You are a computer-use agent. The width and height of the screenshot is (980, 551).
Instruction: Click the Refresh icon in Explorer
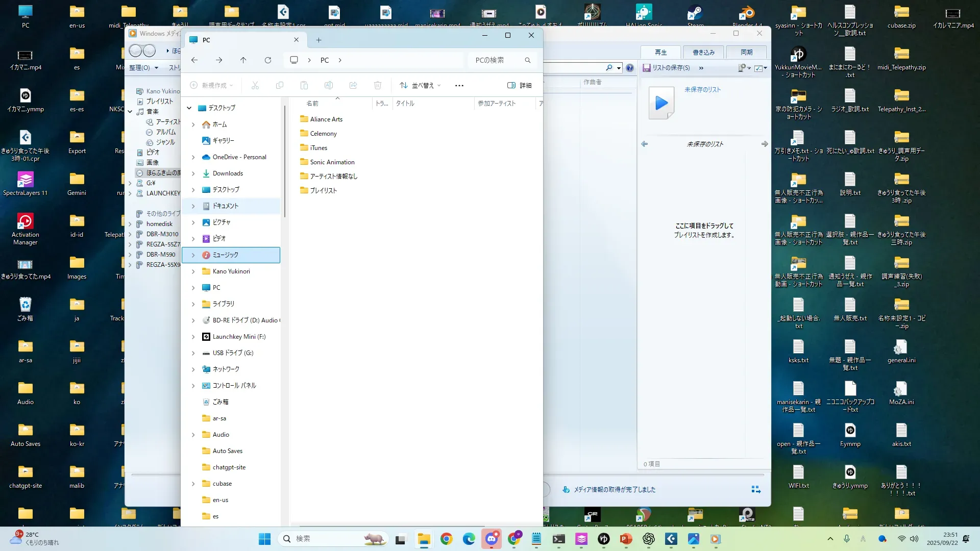267,60
